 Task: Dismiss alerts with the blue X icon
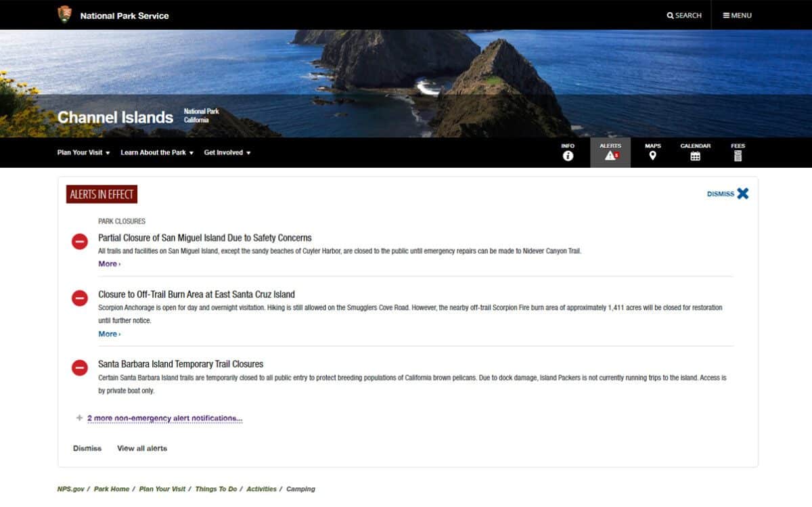click(x=743, y=194)
